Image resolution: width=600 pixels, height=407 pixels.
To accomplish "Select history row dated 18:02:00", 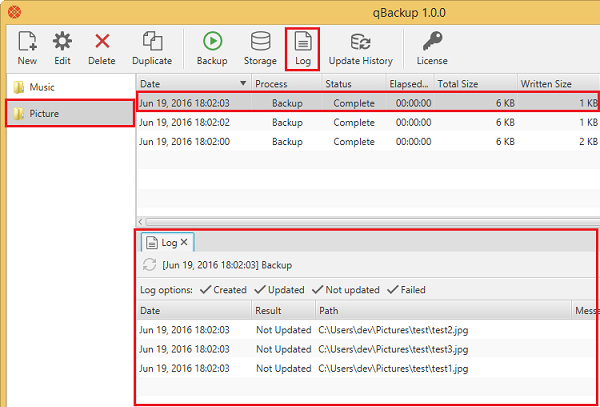I will pos(368,142).
